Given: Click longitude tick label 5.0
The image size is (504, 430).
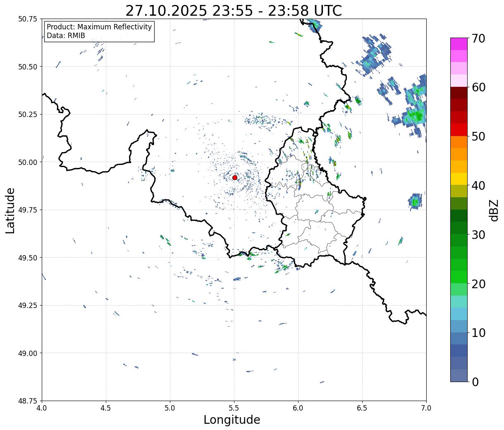Looking at the screenshot, I should [170, 408].
